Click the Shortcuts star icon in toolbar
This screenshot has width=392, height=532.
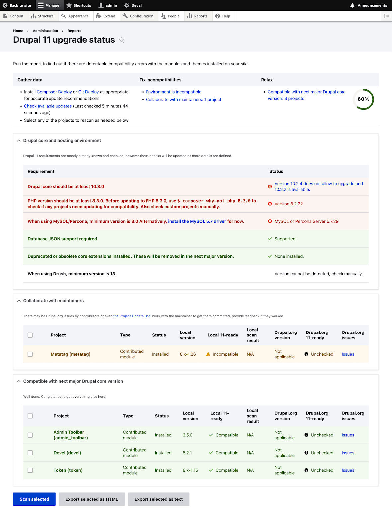pyautogui.click(x=69, y=5)
